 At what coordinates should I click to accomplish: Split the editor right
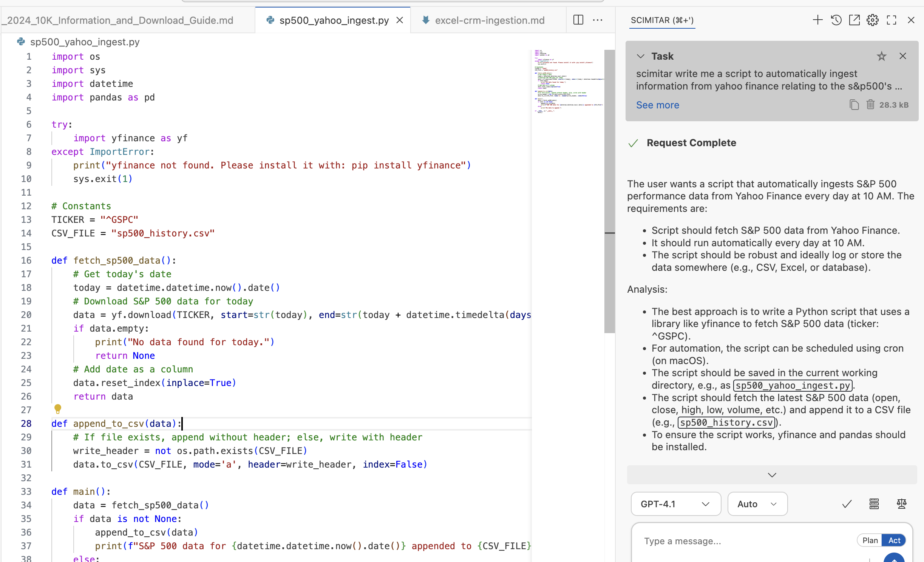coord(578,20)
